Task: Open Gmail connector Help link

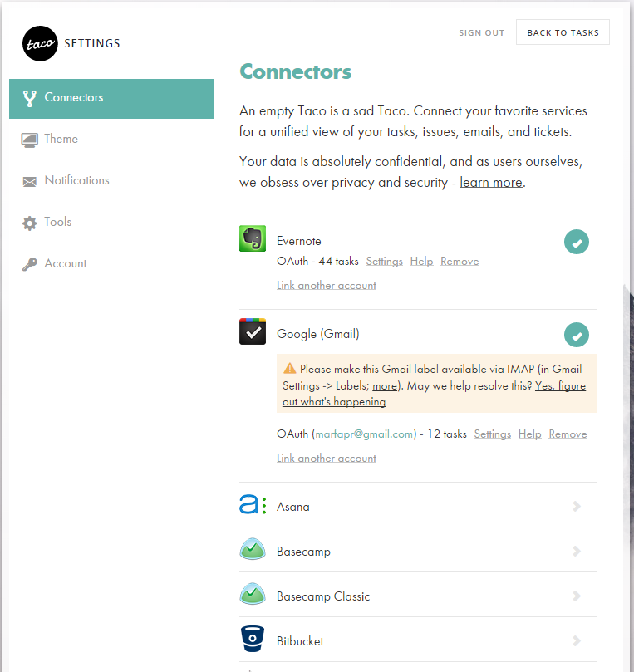Action: coord(529,434)
